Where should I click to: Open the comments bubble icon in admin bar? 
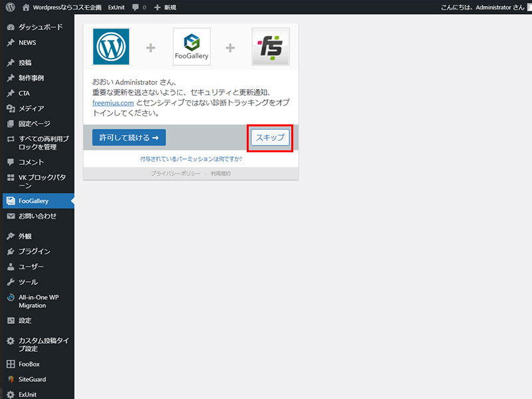tap(136, 7)
